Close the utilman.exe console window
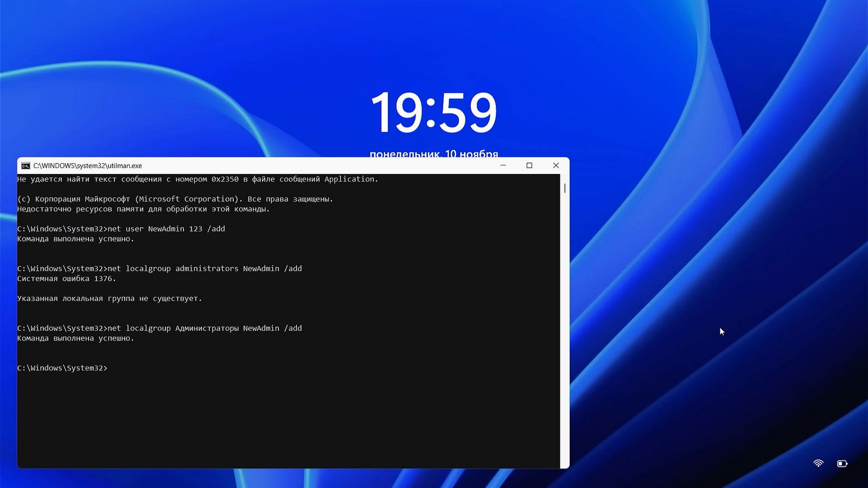 coord(556,165)
